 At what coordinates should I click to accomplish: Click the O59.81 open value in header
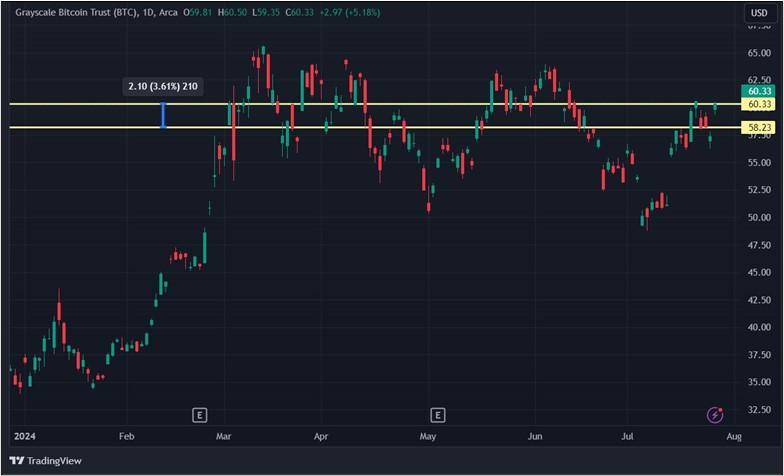pyautogui.click(x=198, y=12)
